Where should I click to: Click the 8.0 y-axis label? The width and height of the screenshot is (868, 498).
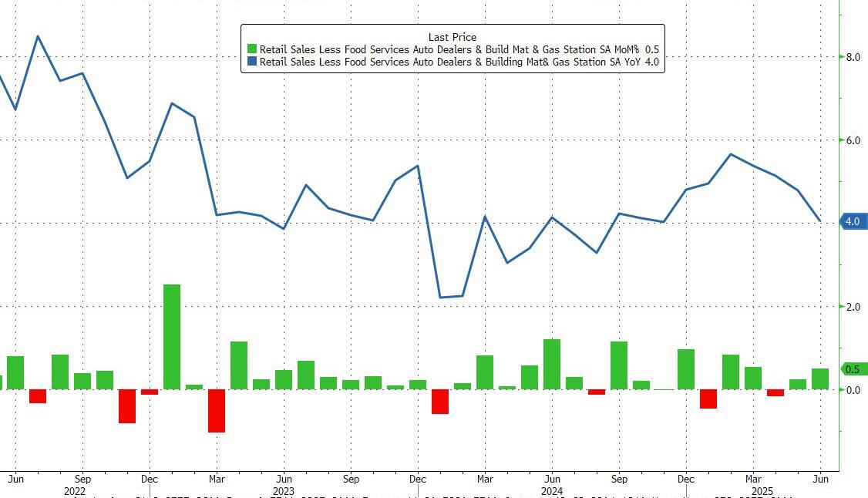pyautogui.click(x=853, y=57)
